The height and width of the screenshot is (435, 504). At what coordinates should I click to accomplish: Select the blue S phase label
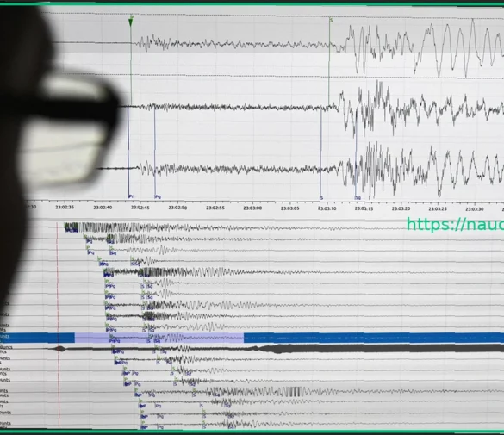click(321, 197)
